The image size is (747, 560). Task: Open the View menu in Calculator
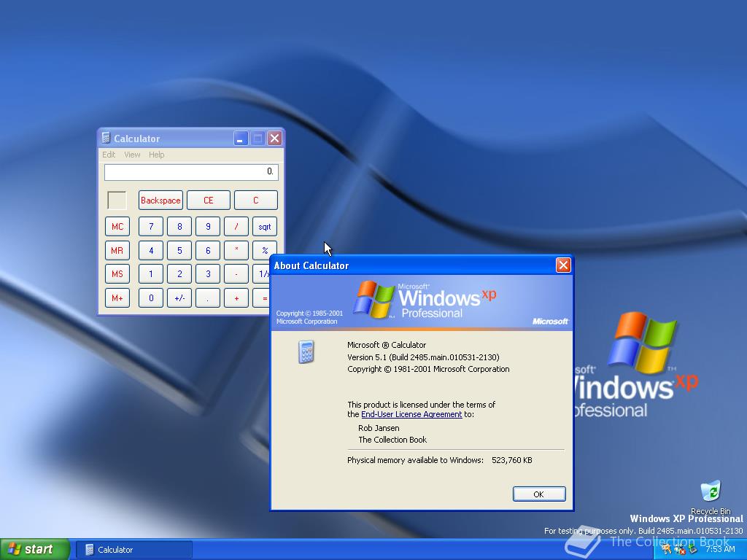[x=132, y=155]
